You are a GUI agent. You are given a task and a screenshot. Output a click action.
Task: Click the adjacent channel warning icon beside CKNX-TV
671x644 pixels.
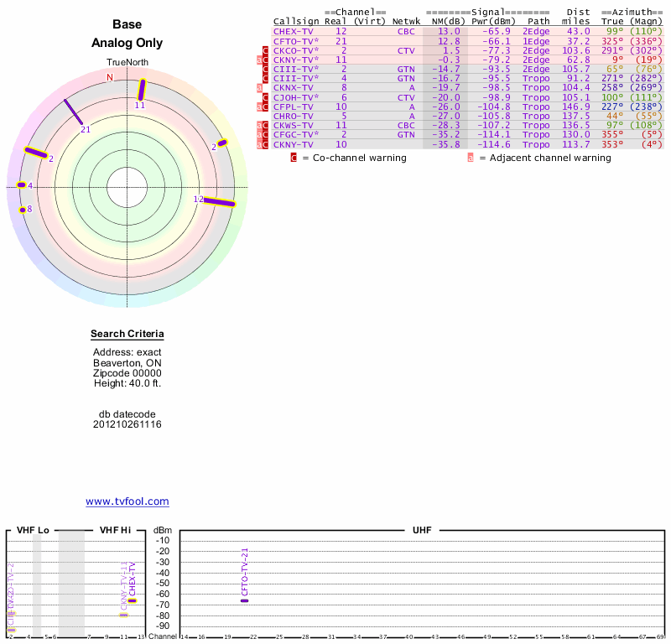tap(260, 87)
